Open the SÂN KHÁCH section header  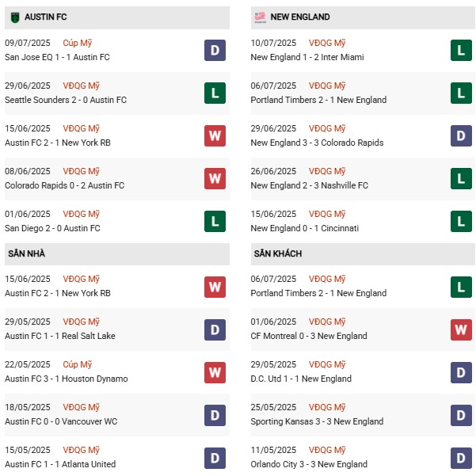tap(277, 253)
